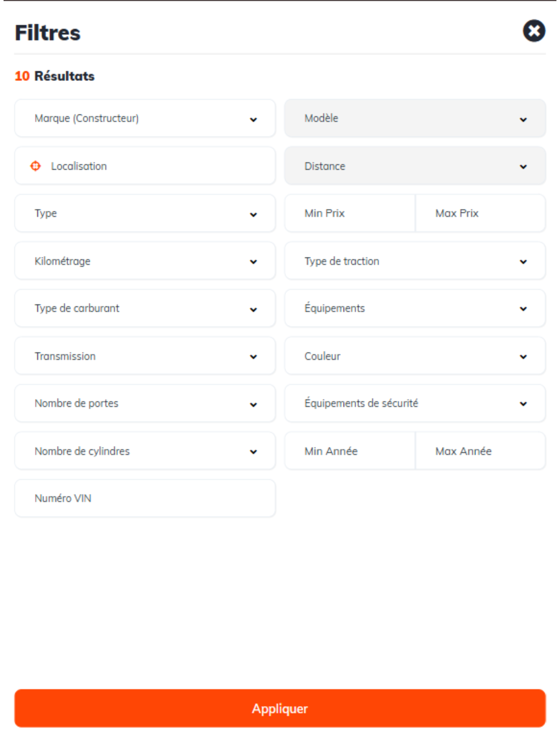Click the Localisation input field
560x747 pixels.
coord(145,166)
